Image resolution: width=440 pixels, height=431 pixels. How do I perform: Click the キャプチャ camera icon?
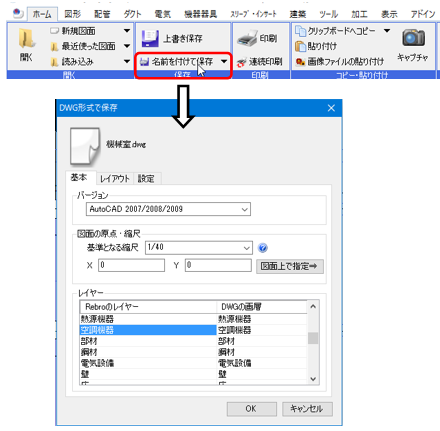click(413, 38)
